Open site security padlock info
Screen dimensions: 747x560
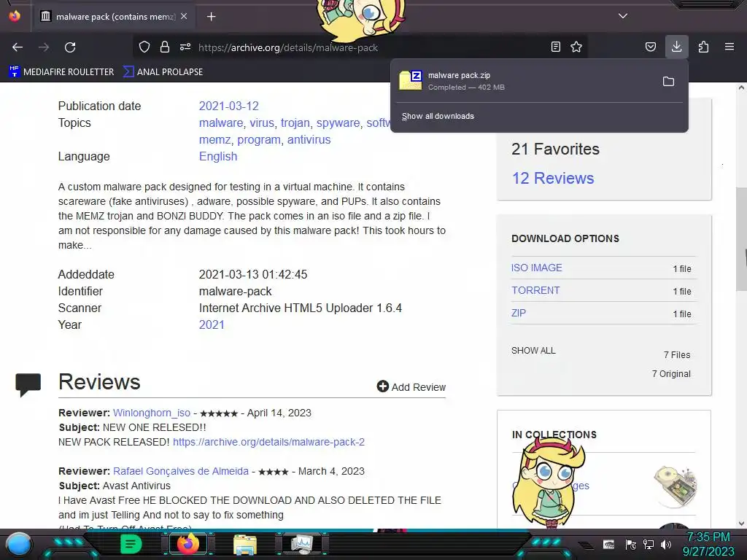point(165,47)
